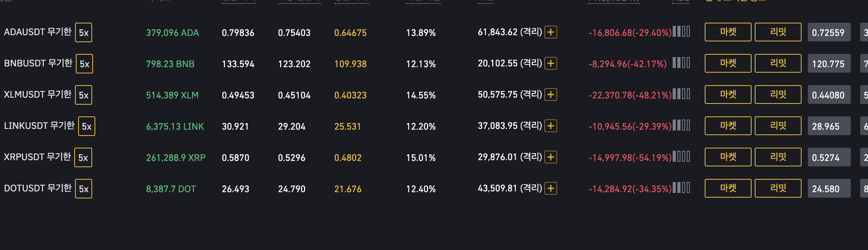
Task: Add margin to the ADAUSDT position
Action: pyautogui.click(x=551, y=32)
